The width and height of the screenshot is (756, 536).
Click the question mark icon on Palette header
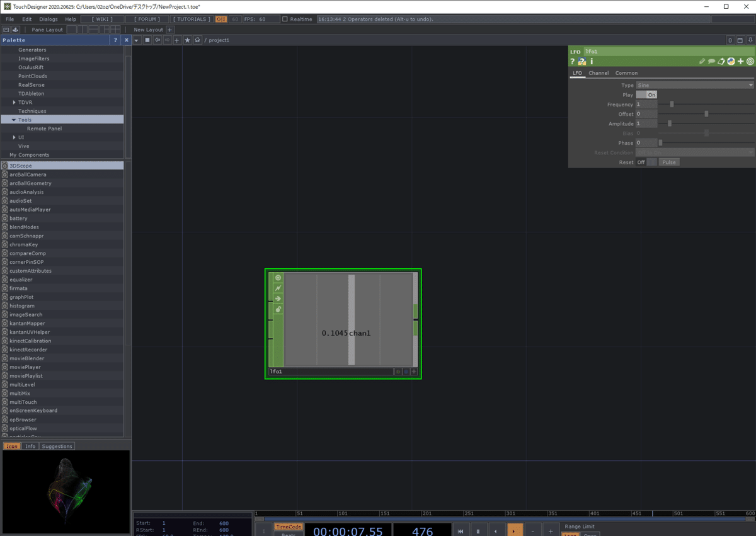point(116,40)
